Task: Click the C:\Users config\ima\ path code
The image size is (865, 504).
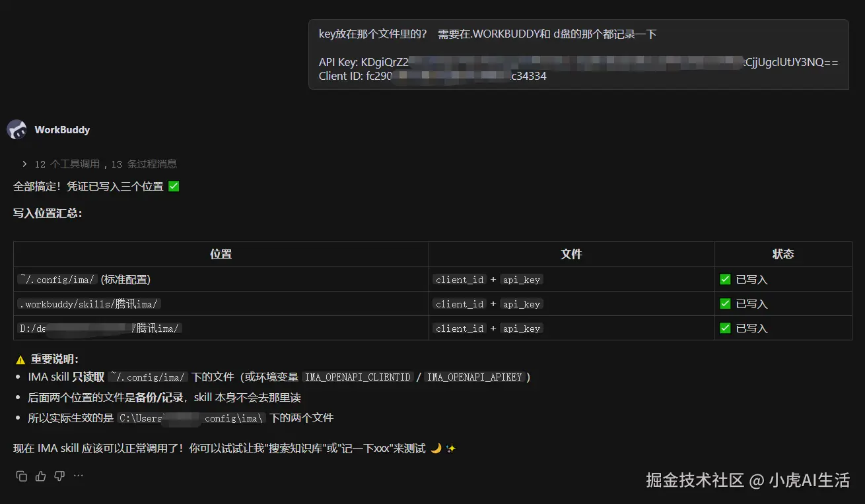Action: click(191, 418)
